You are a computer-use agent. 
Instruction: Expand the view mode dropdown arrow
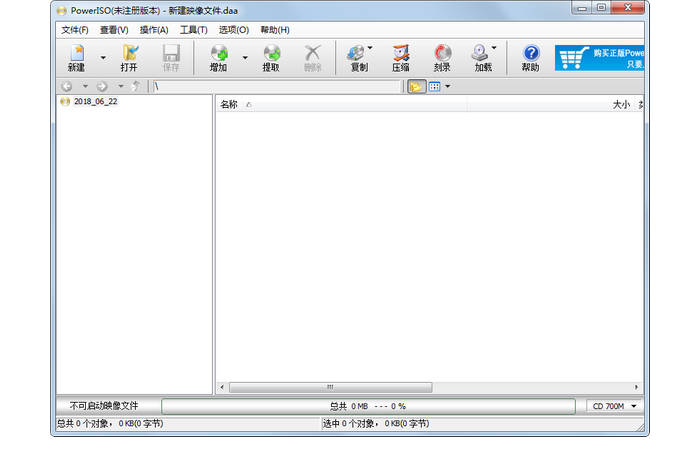tap(447, 87)
